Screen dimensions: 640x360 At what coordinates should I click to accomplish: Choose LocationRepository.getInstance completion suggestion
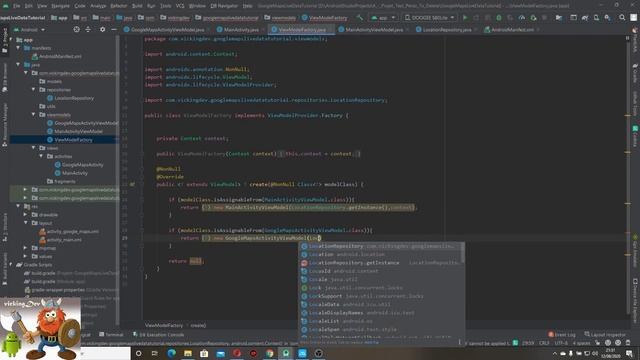pyautogui.click(x=382, y=263)
